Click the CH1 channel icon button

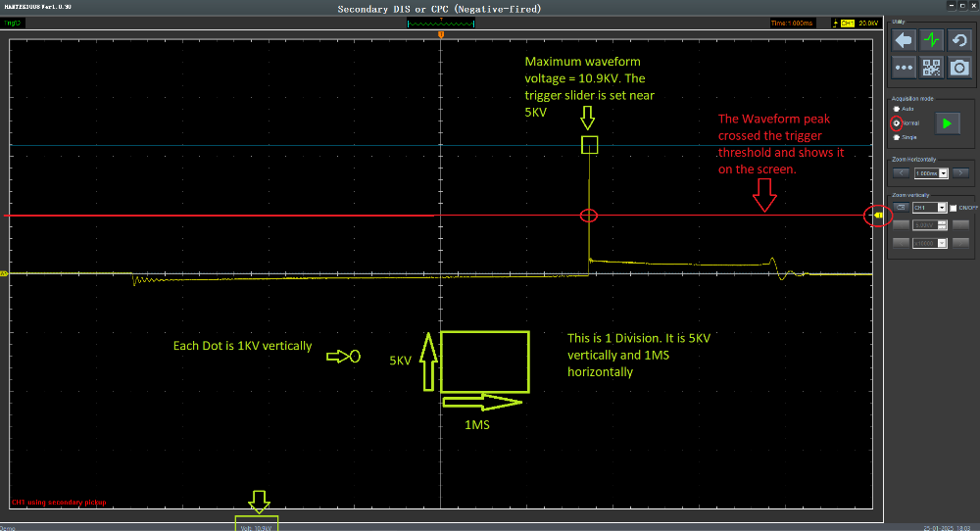(900, 208)
